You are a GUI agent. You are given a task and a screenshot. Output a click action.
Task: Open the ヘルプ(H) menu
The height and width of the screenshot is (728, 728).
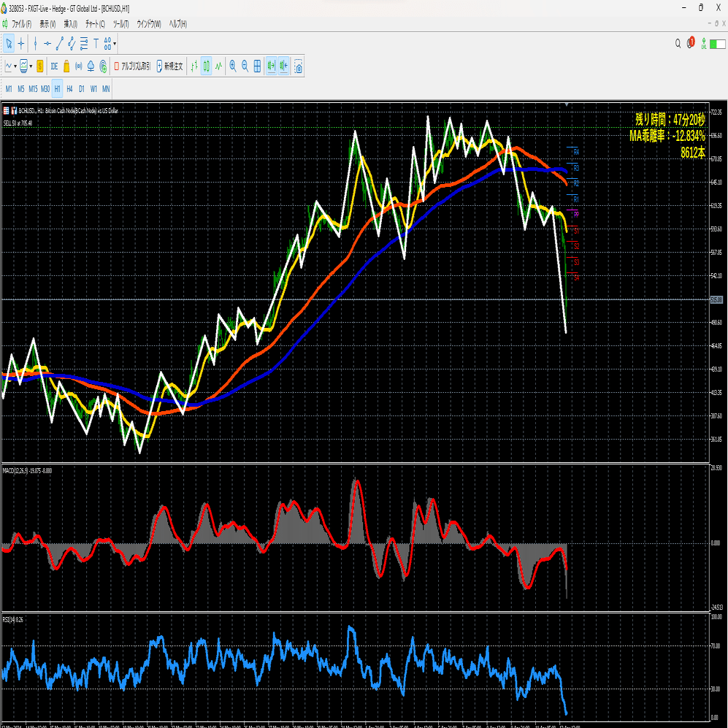click(x=178, y=24)
